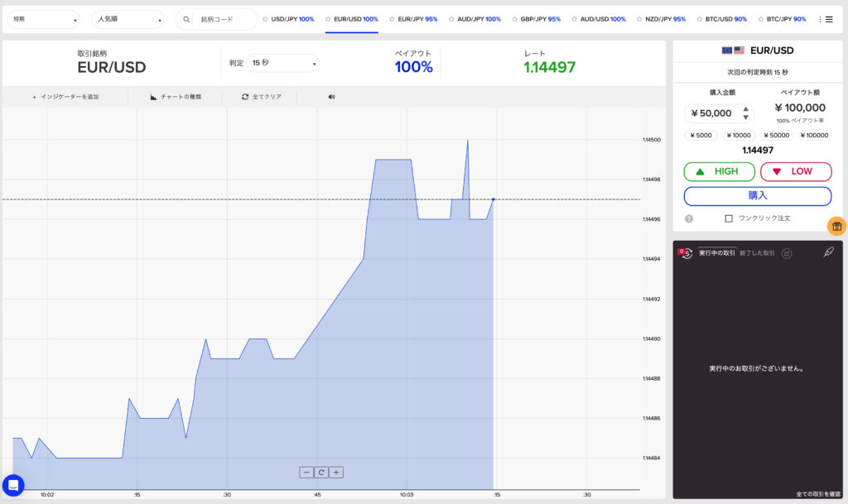
Task: Switch to the EUR/JPY 95% tab
Action: click(417, 19)
